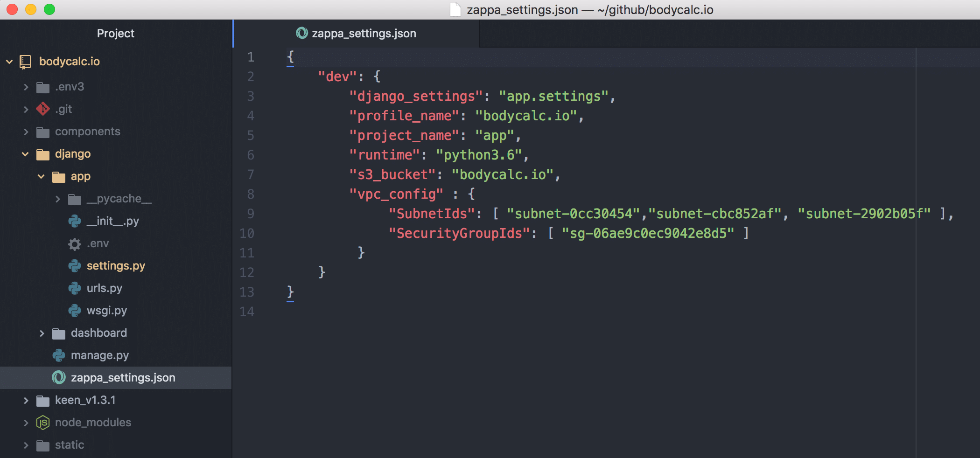Click the dashboard folder icon
This screenshot has width=980, height=458.
(59, 333)
